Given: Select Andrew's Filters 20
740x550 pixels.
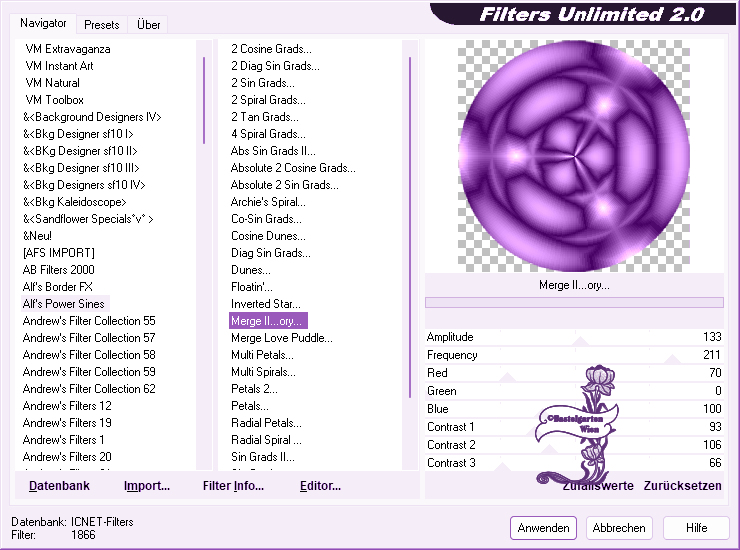Looking at the screenshot, I should click(67, 457).
